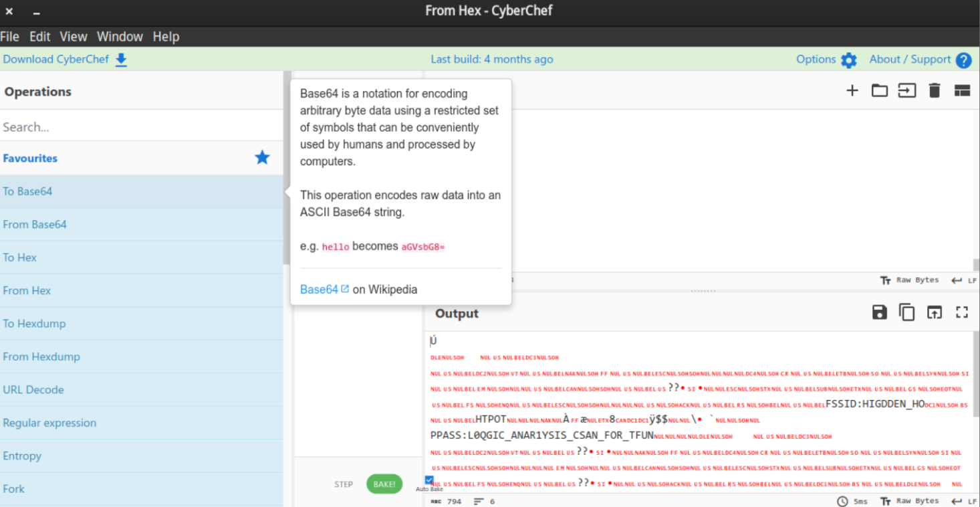Open the File menu
This screenshot has height=507, width=980.
pos(9,37)
